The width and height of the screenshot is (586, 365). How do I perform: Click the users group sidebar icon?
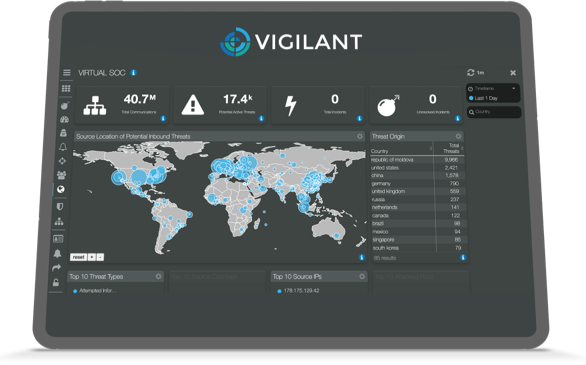tap(61, 174)
